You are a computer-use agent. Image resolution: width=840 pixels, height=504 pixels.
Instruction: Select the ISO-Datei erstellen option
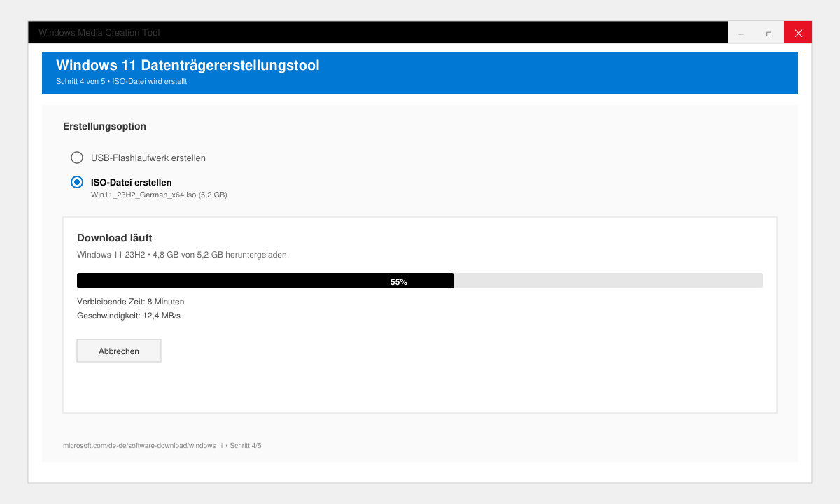click(77, 182)
